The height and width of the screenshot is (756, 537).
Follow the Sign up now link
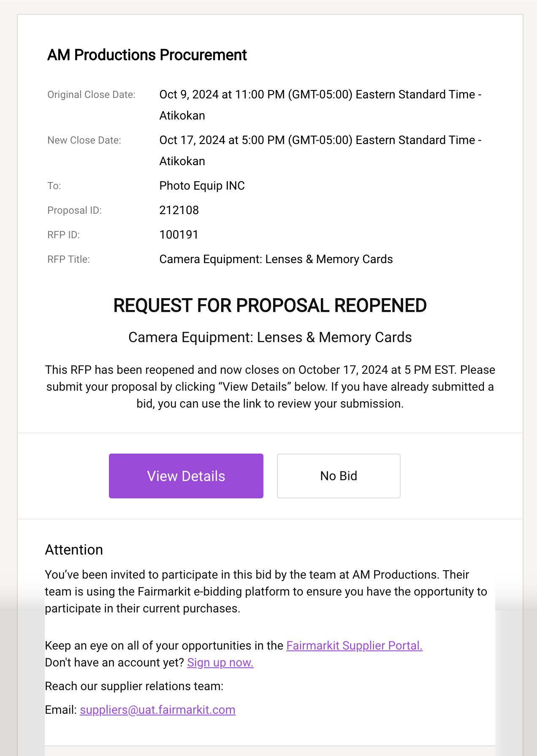coord(220,662)
